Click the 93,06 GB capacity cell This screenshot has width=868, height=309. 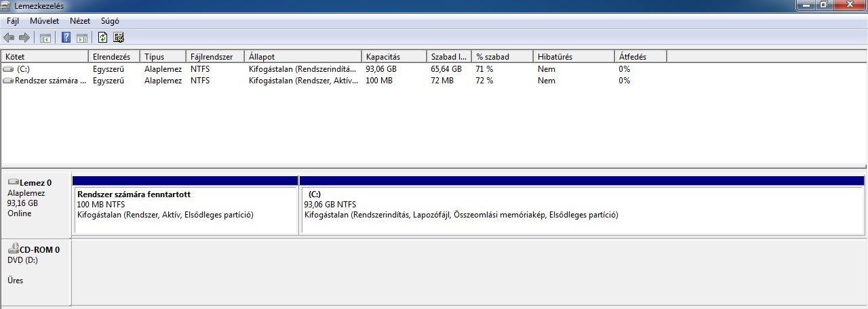380,69
